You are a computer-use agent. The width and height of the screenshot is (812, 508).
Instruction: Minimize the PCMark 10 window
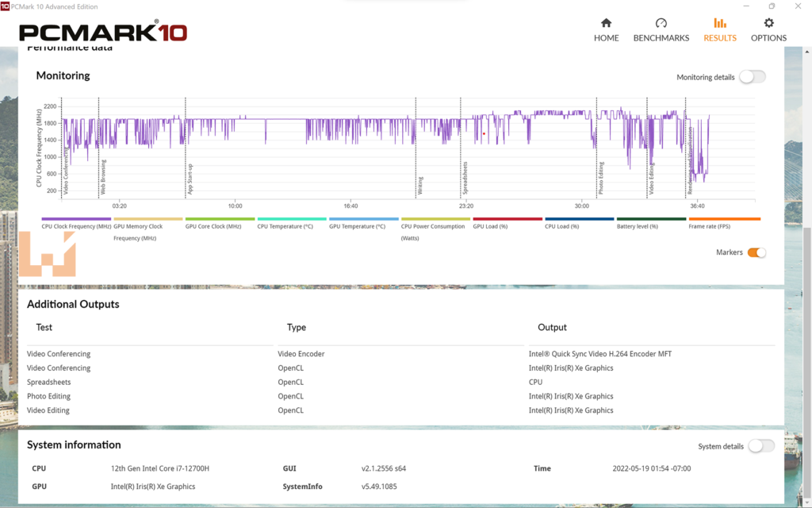(x=746, y=6)
